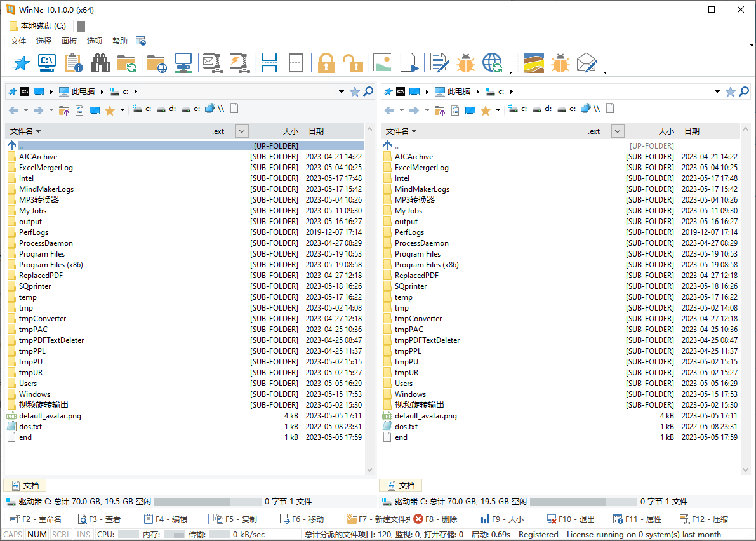Add a new tab with plus button
Viewport: 756px width, 541px height.
tap(81, 27)
